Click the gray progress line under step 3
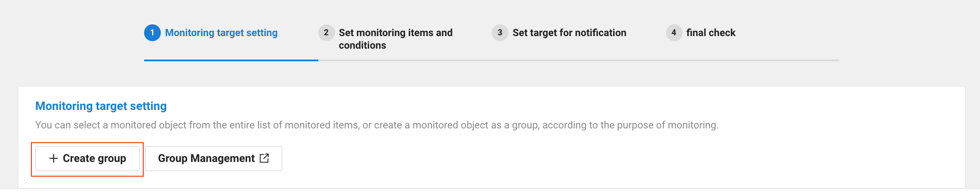 click(578, 60)
